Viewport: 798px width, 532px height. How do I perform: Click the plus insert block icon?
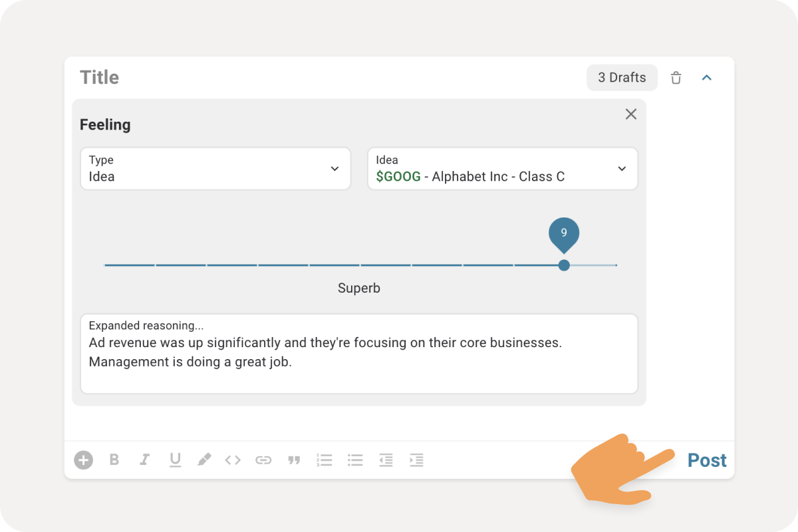pos(83,460)
